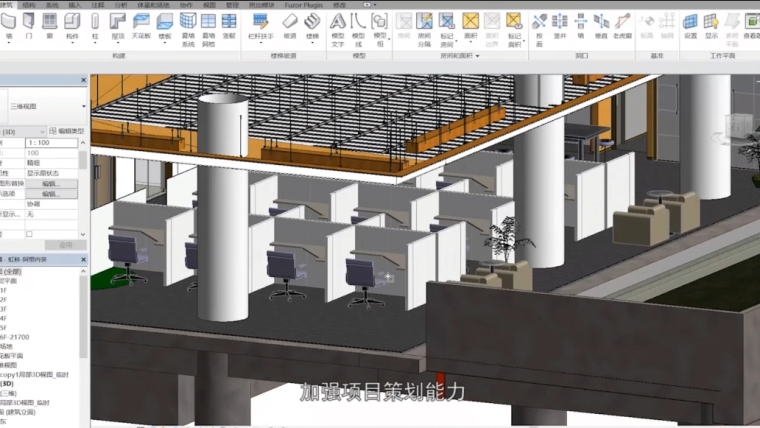This screenshot has height=428, width=760.
Task: Select the 窗 (Window) tool
Action: [x=50, y=24]
